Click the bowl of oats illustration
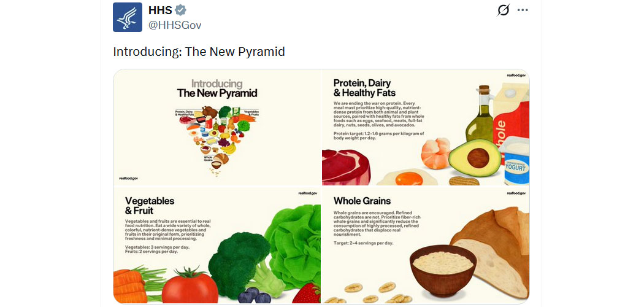Image resolution: width=644 pixels, height=307 pixels. click(443, 269)
